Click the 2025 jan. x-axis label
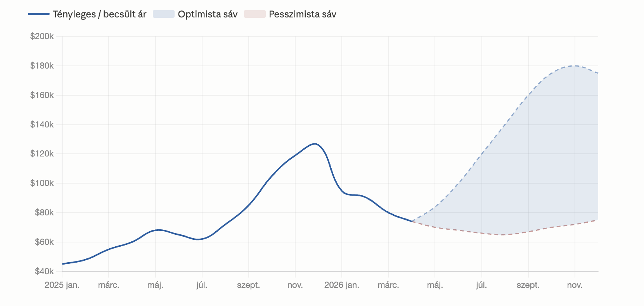 pos(62,285)
